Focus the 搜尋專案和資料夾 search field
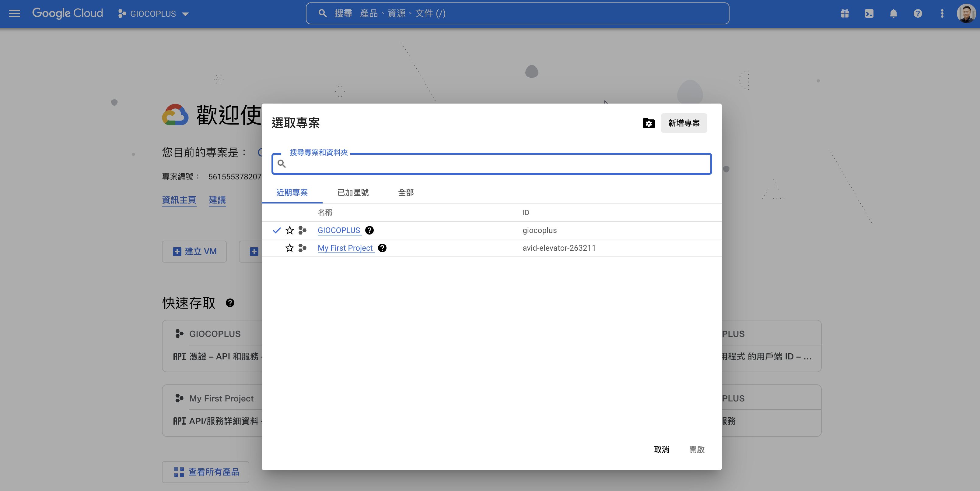Screen dimensions: 980x491 pos(495,164)
